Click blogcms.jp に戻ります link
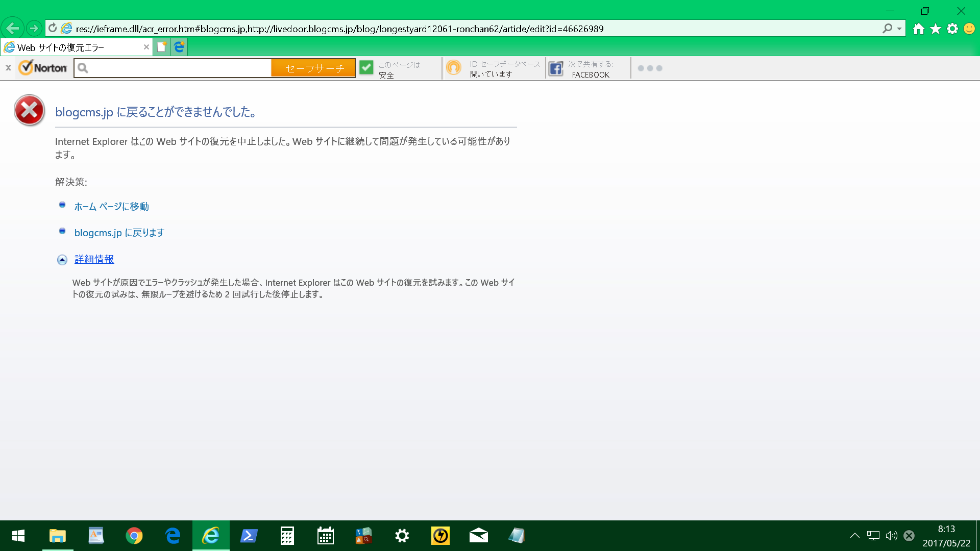980x551 pixels. point(119,233)
